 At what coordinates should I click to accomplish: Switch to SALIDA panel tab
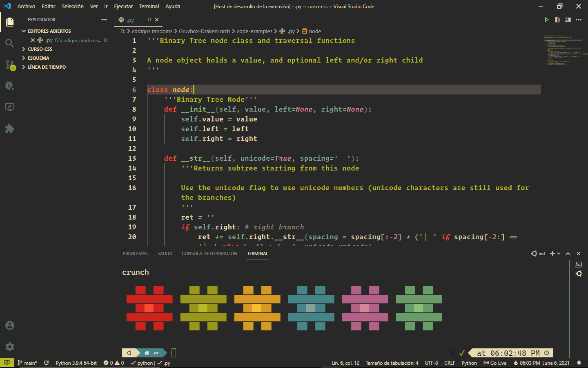pos(165,254)
